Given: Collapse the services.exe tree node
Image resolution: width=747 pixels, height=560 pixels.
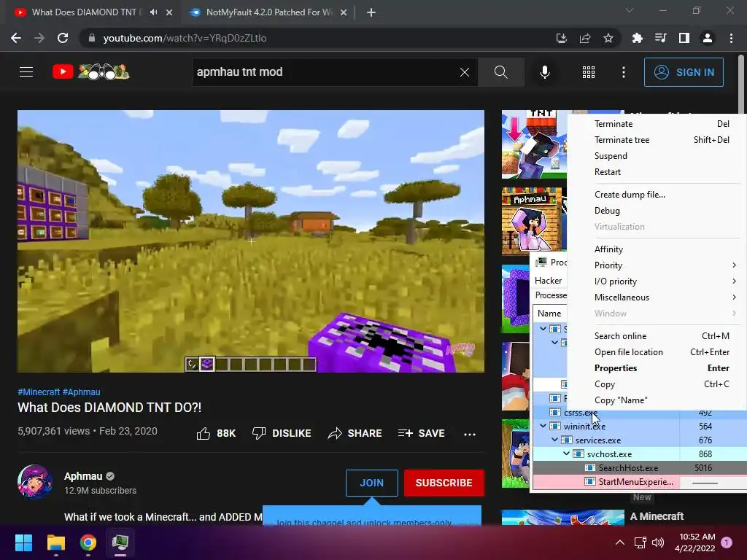Looking at the screenshot, I should point(554,440).
